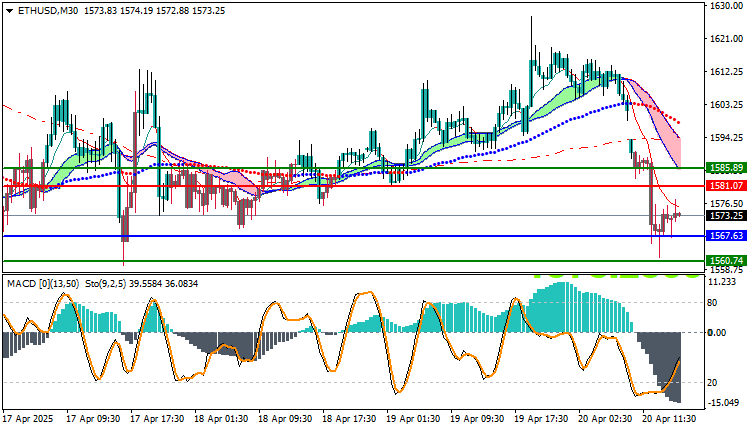The height and width of the screenshot is (430, 750).
Task: Click the 0.00 MACD zero level label
Action: click(x=716, y=332)
